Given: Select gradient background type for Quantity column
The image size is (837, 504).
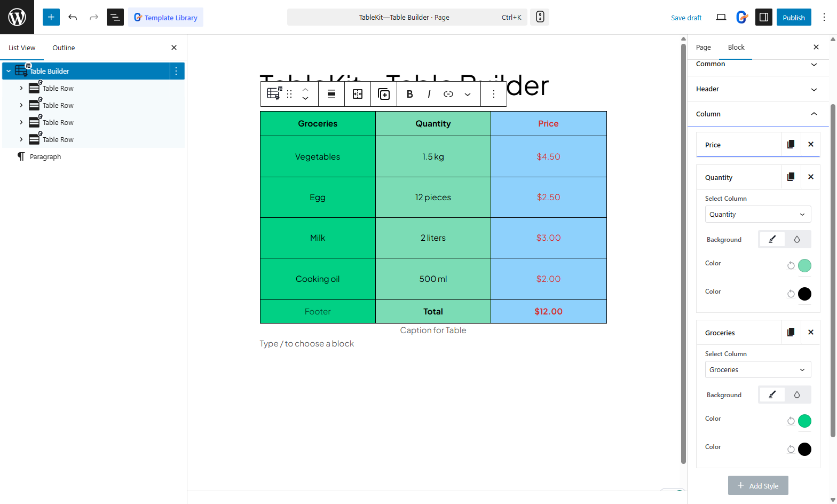Looking at the screenshot, I should point(797,240).
